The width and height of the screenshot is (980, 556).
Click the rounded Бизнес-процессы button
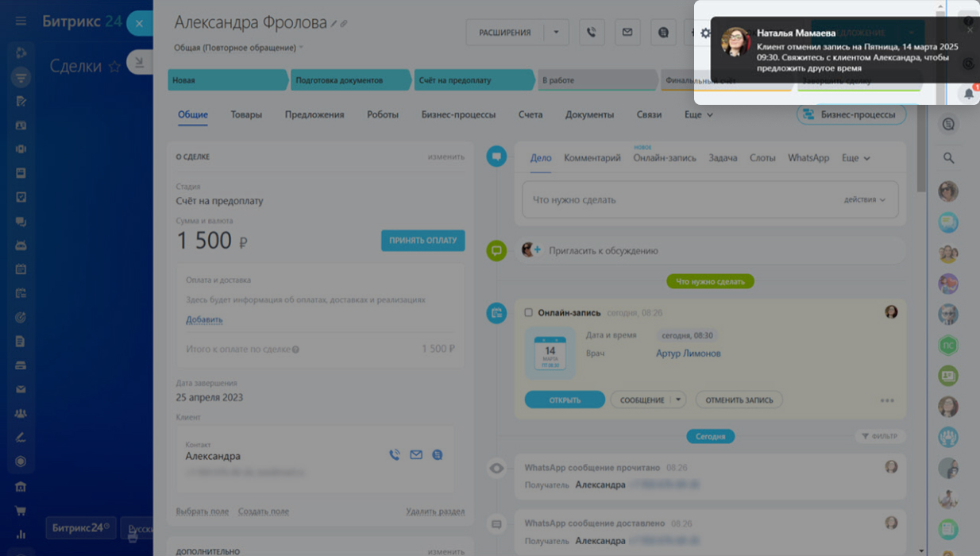click(851, 114)
